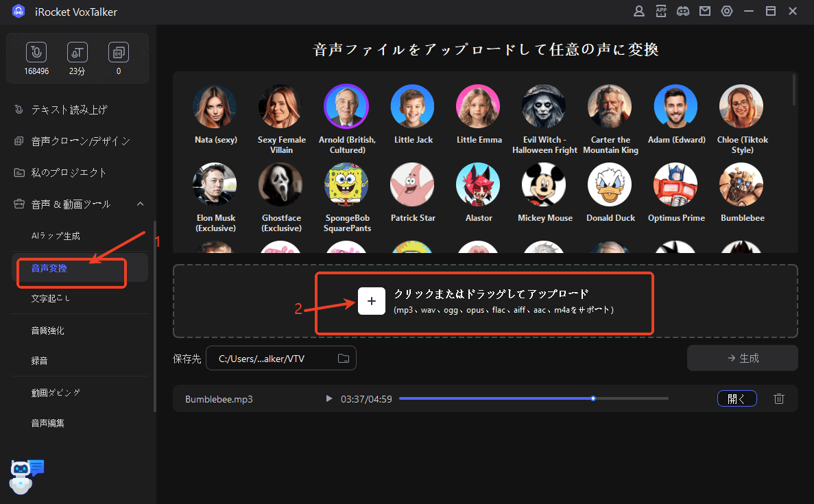The image size is (814, 504).
Task: Choose the Chloe (Tiktok Style) voice
Action: (x=741, y=106)
